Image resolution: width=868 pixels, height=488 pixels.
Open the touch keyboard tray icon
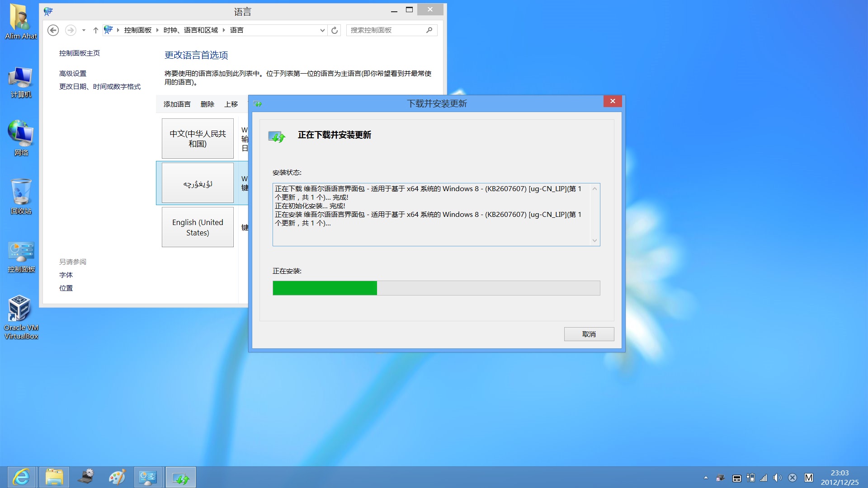pyautogui.click(x=736, y=478)
